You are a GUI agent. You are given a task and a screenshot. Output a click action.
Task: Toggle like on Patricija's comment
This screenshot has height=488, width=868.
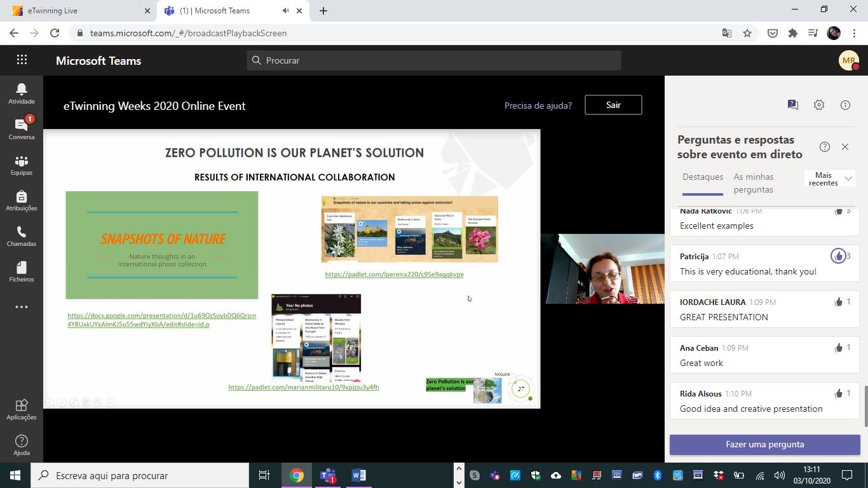(x=839, y=256)
